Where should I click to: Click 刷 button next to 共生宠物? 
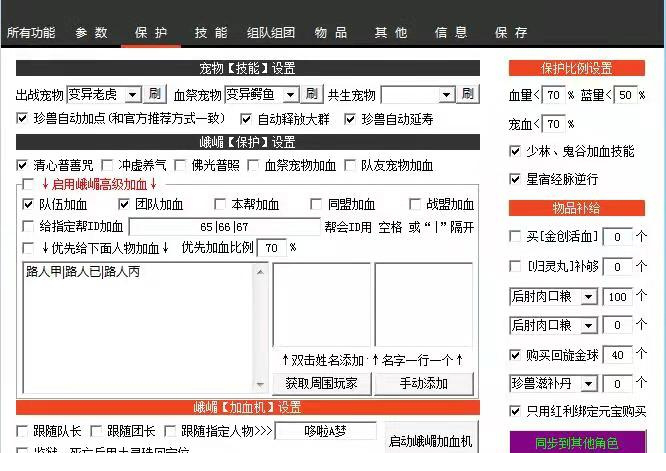click(468, 94)
